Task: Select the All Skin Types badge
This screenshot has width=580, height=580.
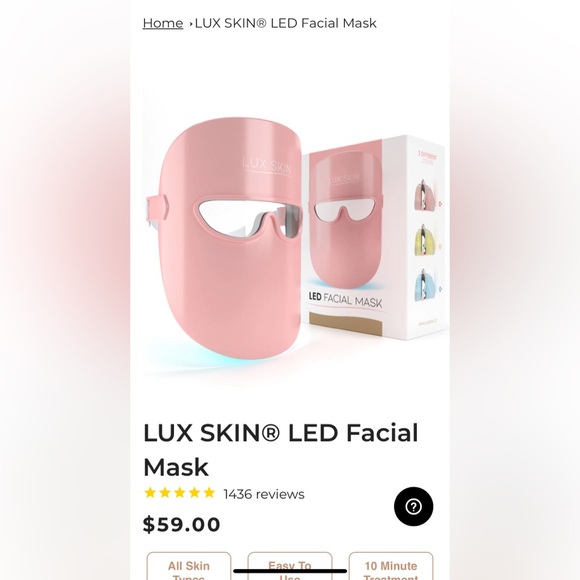Action: pos(189,566)
